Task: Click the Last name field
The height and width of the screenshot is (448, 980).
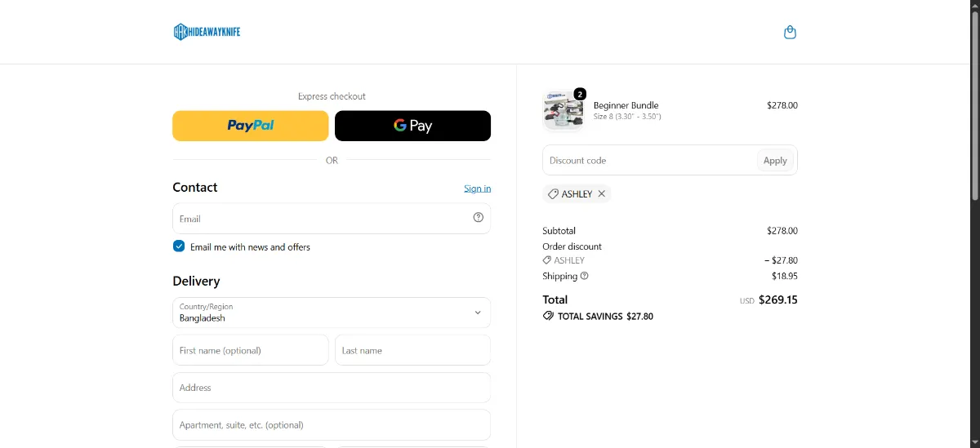Action: (x=413, y=350)
